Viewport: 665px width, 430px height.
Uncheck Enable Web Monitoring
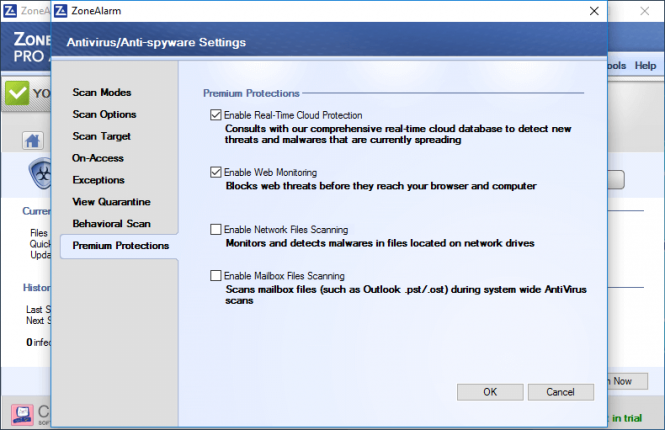216,172
